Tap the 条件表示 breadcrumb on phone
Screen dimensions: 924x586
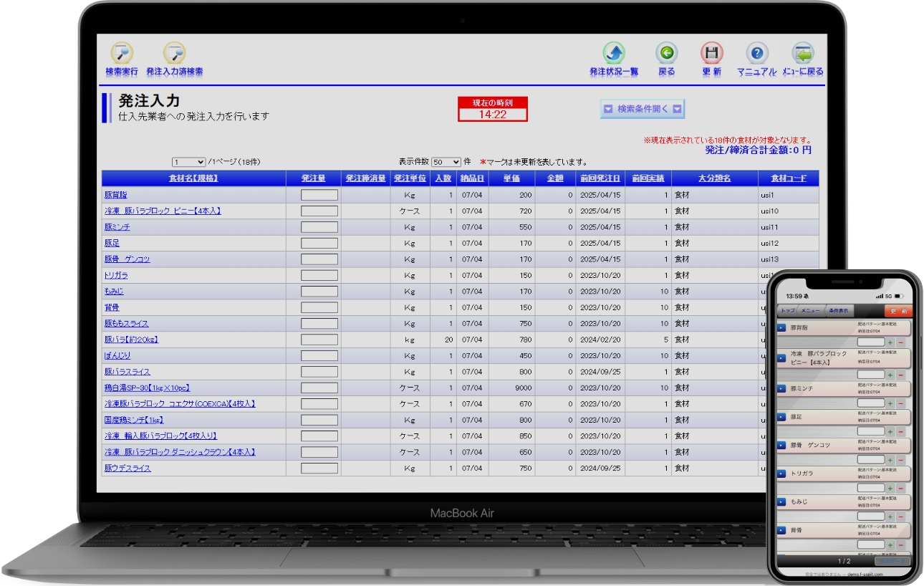click(x=838, y=311)
